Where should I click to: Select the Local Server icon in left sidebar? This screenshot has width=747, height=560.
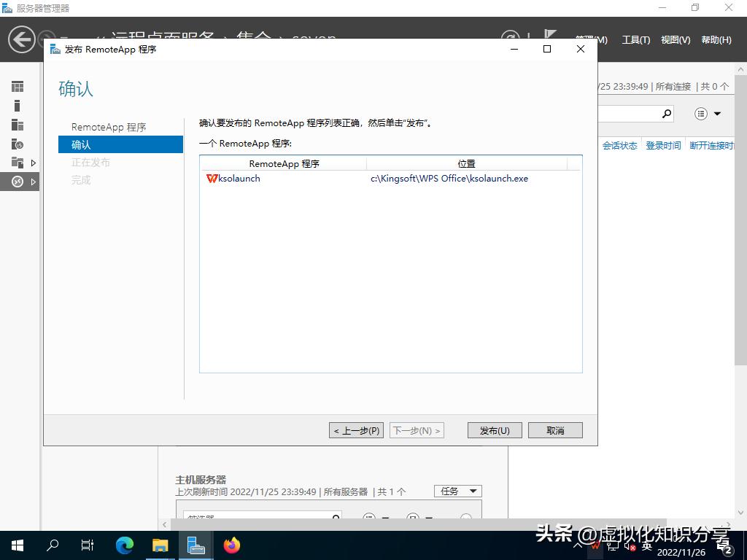[17, 105]
